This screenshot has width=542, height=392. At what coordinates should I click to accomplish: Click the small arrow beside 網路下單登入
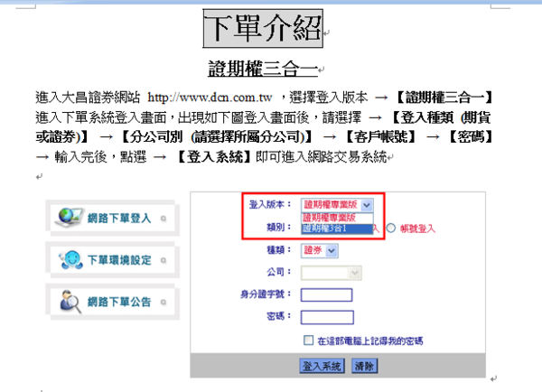click(163, 218)
